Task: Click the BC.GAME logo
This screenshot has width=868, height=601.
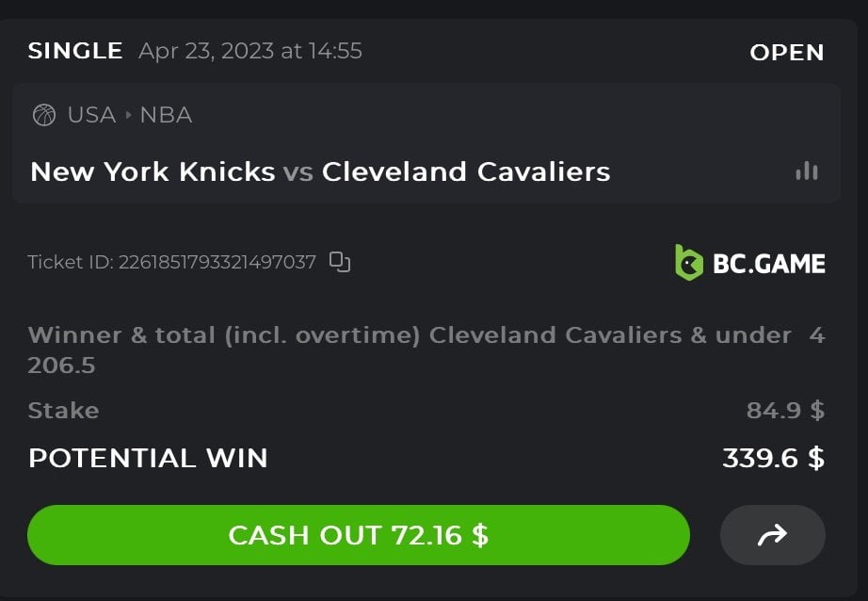Action: click(749, 263)
